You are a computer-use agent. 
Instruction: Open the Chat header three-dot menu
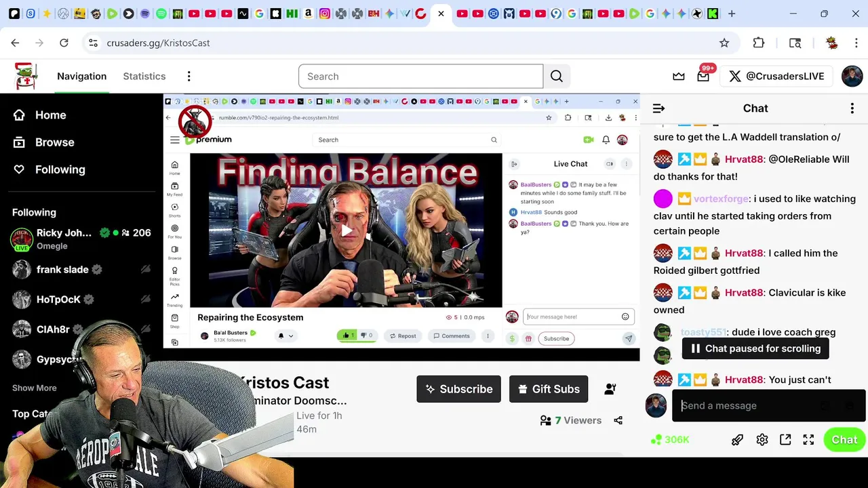click(x=852, y=108)
